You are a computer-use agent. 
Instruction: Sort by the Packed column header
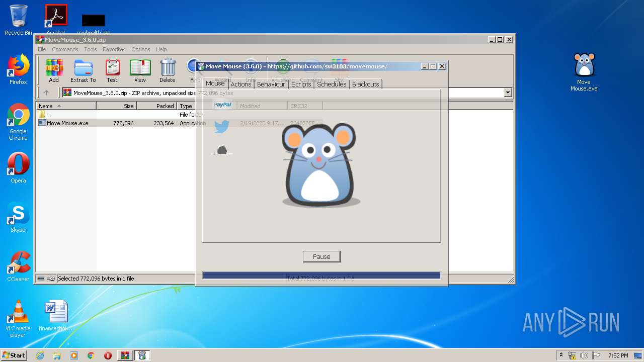156,106
